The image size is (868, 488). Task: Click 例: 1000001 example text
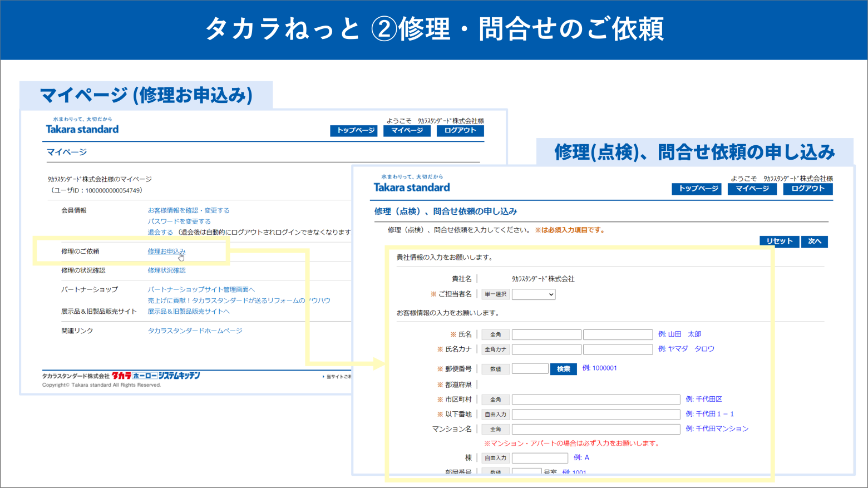tap(599, 368)
